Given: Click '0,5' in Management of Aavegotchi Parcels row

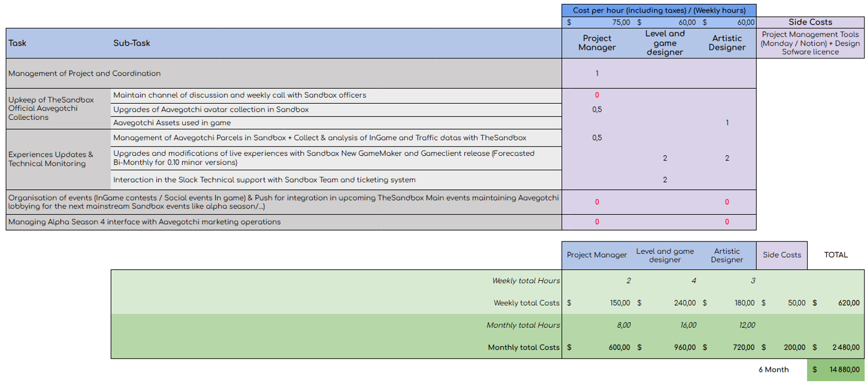Looking at the screenshot, I should coord(597,138).
